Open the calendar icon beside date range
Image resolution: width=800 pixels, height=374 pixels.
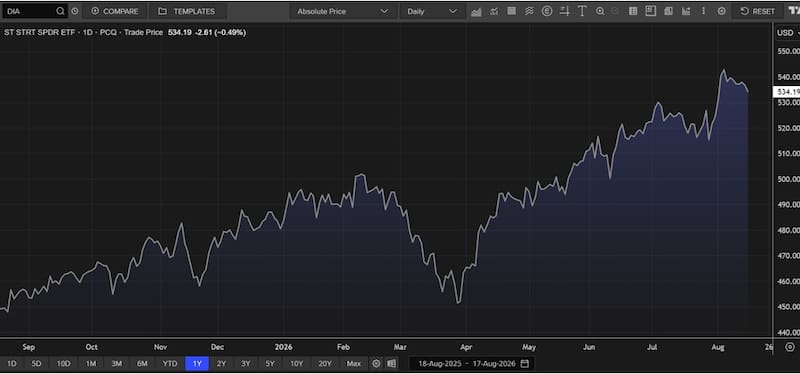coord(524,364)
